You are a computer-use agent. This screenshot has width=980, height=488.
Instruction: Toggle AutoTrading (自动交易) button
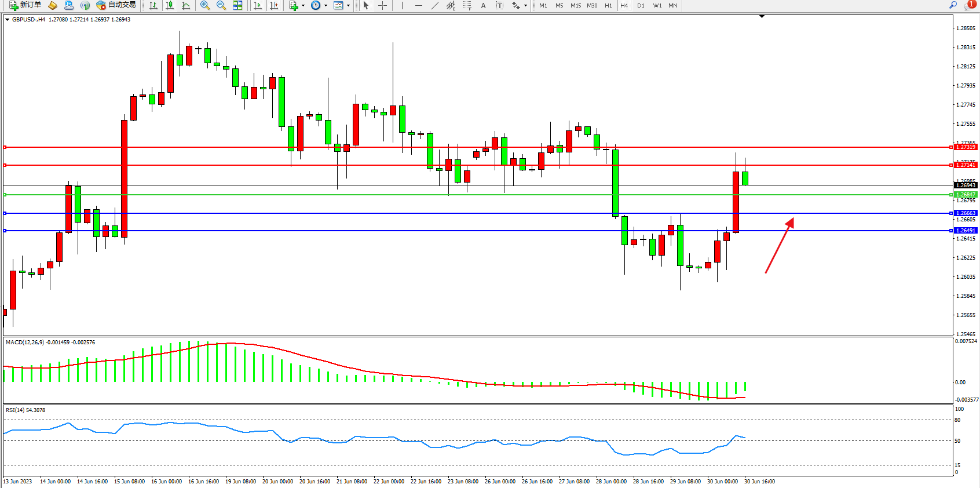coord(116,5)
